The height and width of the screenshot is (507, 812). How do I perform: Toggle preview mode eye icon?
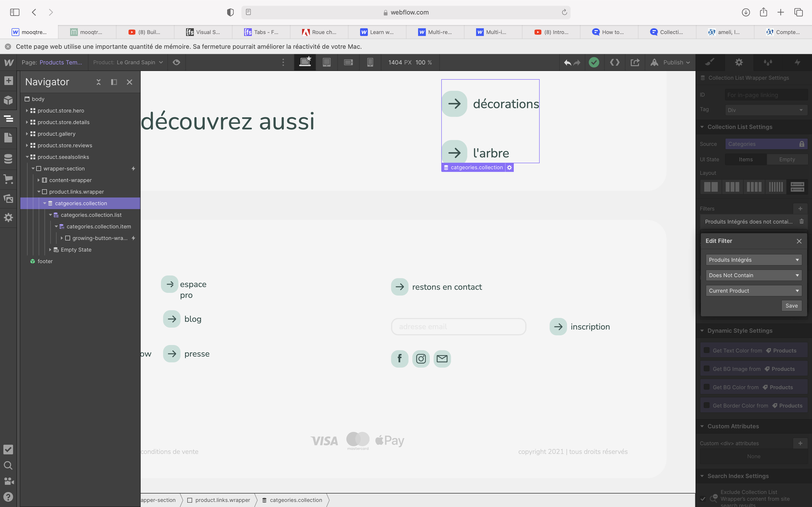(176, 62)
